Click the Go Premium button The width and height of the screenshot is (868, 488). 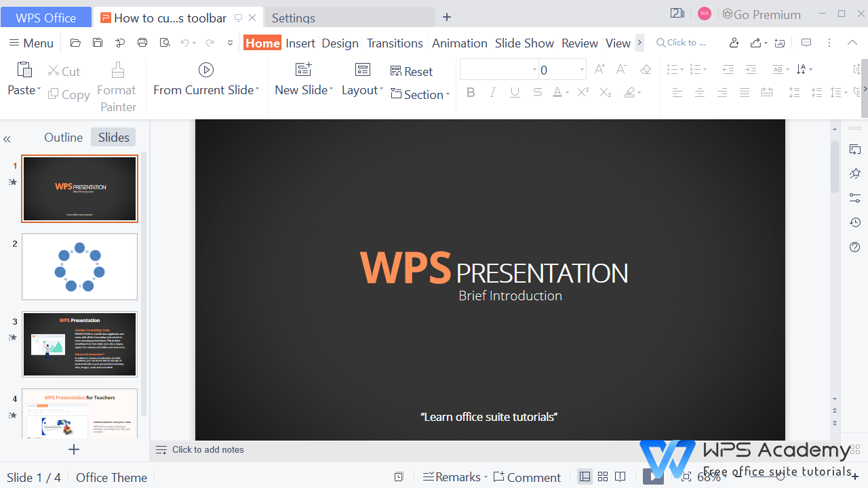point(762,14)
